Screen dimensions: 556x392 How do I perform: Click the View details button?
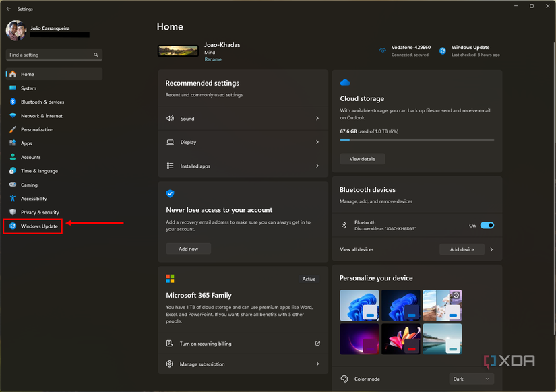[x=363, y=159]
